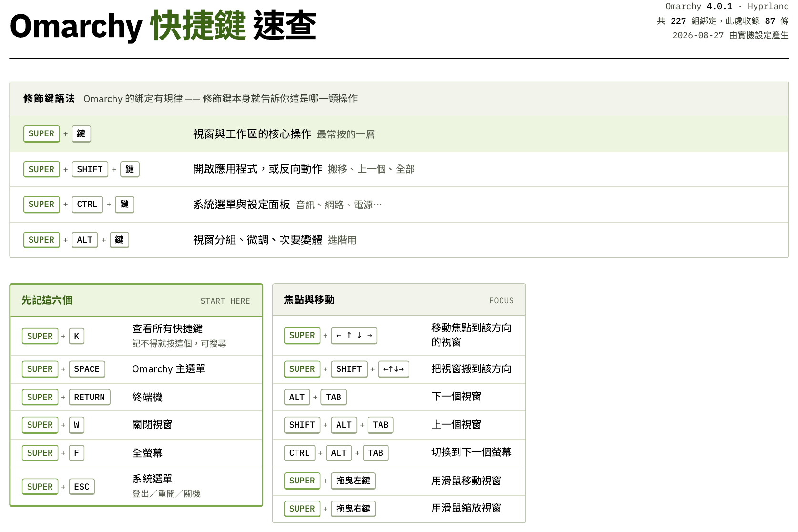Click the CTRL keycap in the 修飾鍵語法 section
This screenshot has width=798, height=532.
[87, 205]
